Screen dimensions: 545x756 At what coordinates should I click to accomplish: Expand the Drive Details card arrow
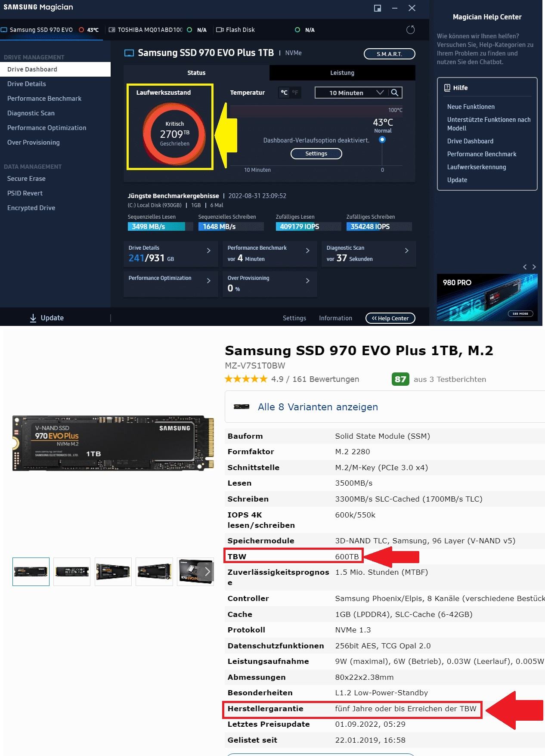pos(209,251)
